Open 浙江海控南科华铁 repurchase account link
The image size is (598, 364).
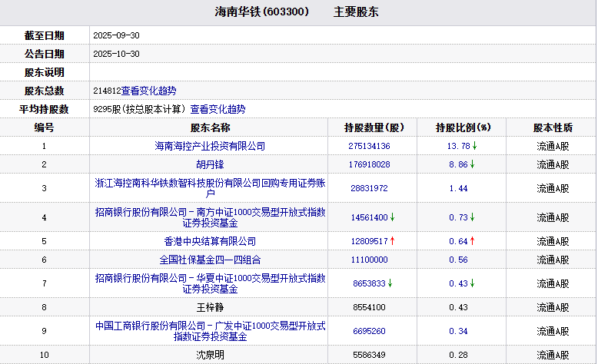click(210, 188)
